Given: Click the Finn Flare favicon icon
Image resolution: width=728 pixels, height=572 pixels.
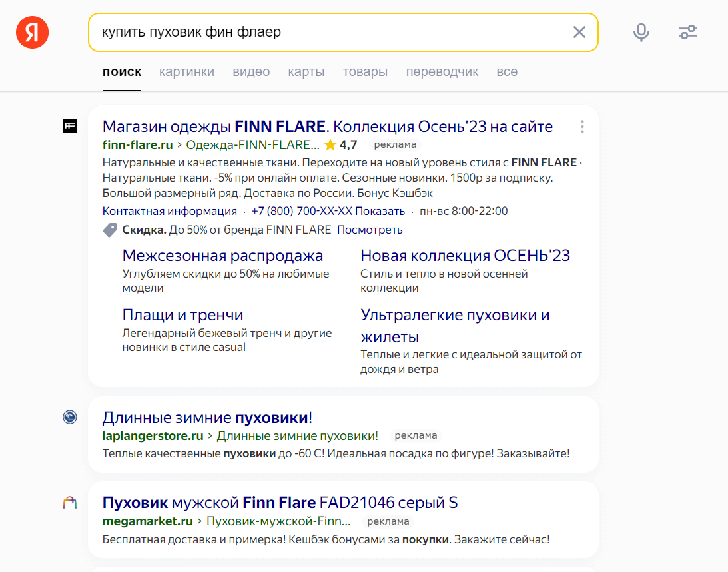Looking at the screenshot, I should (70, 126).
